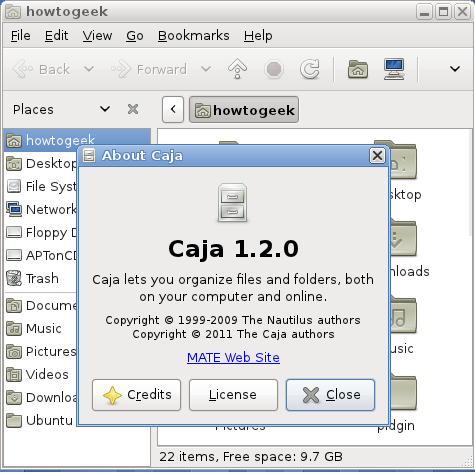
Task: Click the APTonCD drive icon in sidebar
Action: point(14,255)
